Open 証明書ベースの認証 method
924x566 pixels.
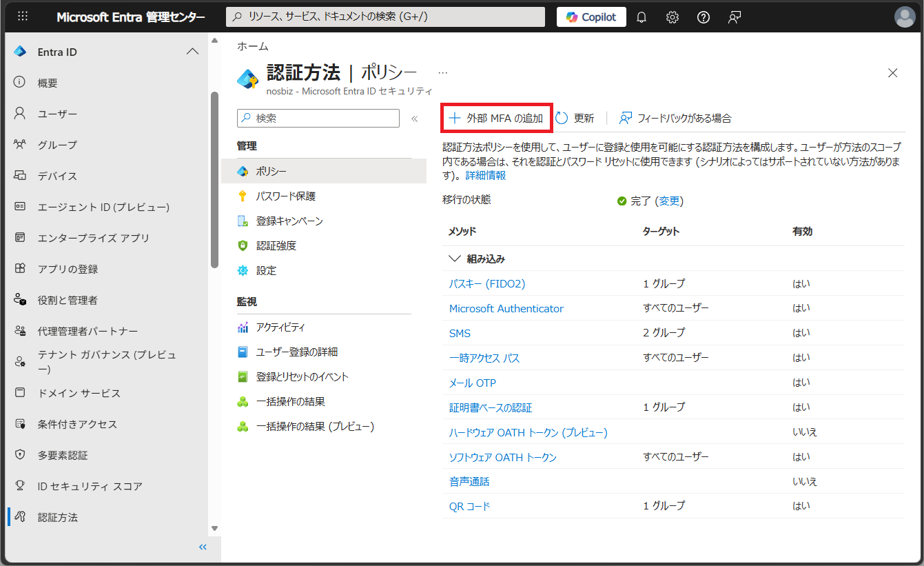491,407
